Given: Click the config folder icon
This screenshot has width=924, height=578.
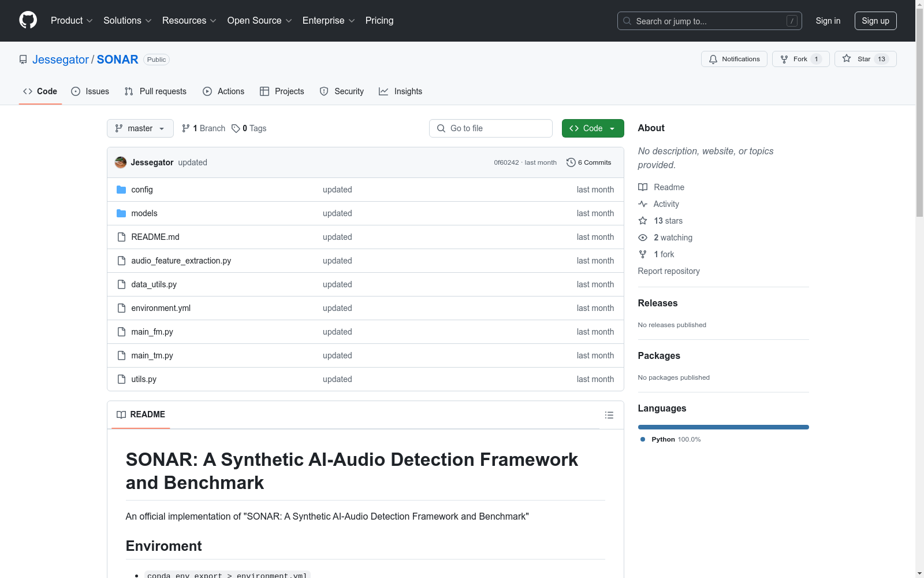Looking at the screenshot, I should tap(121, 190).
